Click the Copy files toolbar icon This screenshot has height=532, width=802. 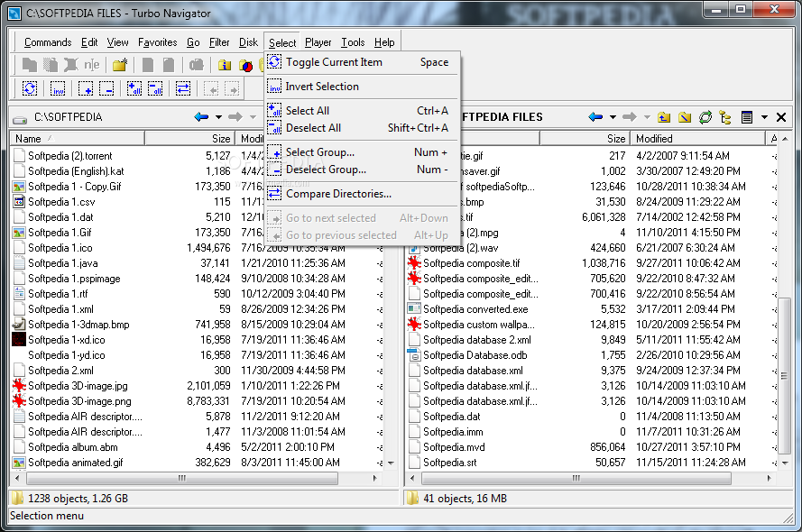tap(30, 65)
